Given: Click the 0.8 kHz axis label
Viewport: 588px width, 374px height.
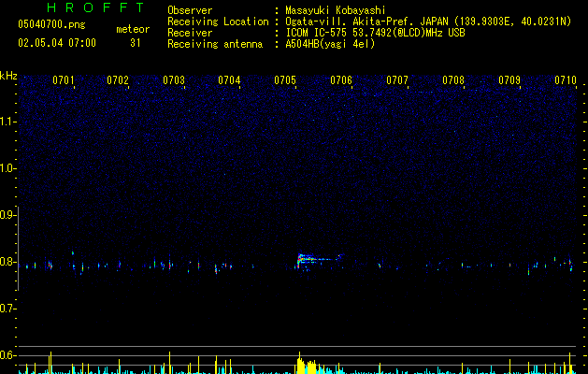Looking at the screenshot, I should (7, 262).
